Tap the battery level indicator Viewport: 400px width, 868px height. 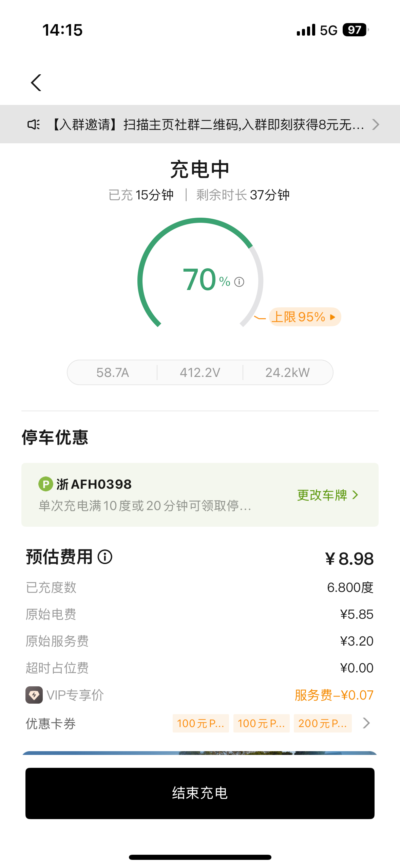click(x=356, y=30)
